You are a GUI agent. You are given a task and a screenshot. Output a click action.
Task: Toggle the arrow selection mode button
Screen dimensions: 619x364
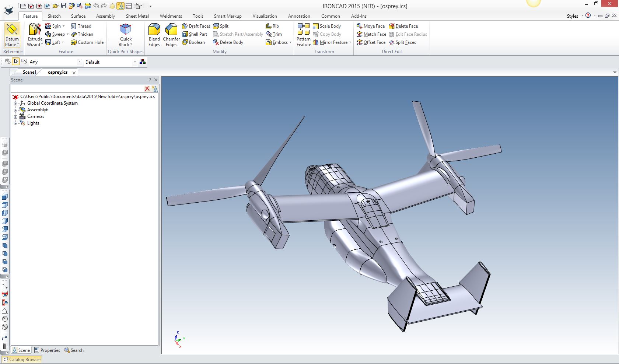click(16, 62)
